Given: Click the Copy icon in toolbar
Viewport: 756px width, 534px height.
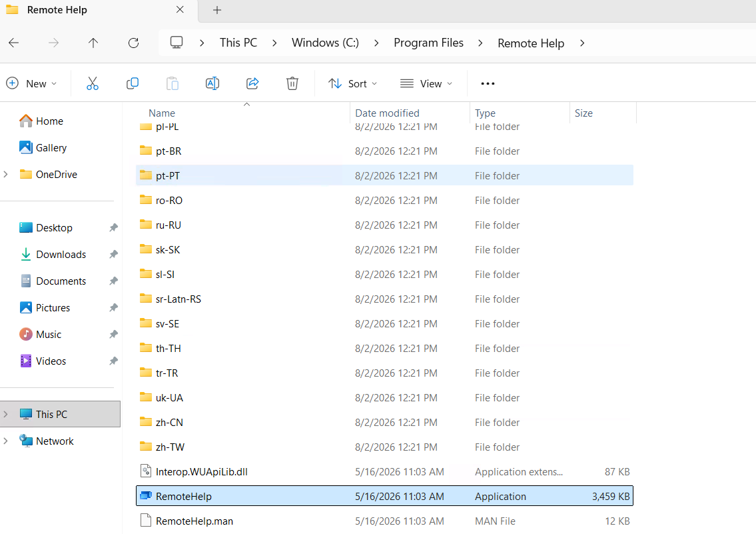Looking at the screenshot, I should [x=133, y=83].
